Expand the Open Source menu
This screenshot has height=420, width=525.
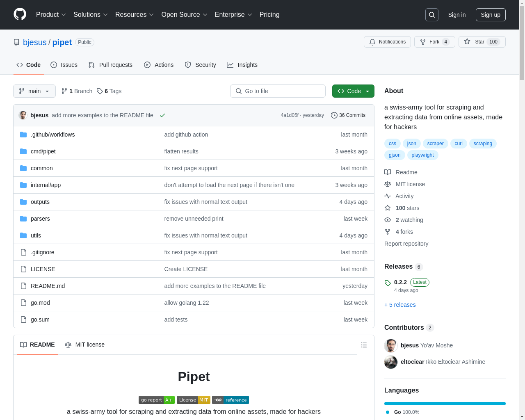tap(185, 15)
